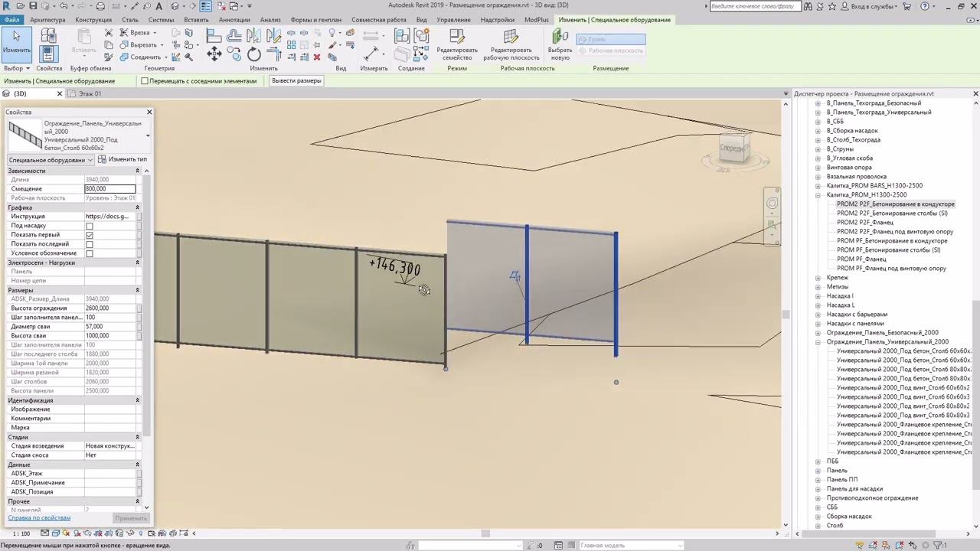Open the 'Архитектура' ribbon tab
This screenshot has width=980, height=551.
(47, 20)
